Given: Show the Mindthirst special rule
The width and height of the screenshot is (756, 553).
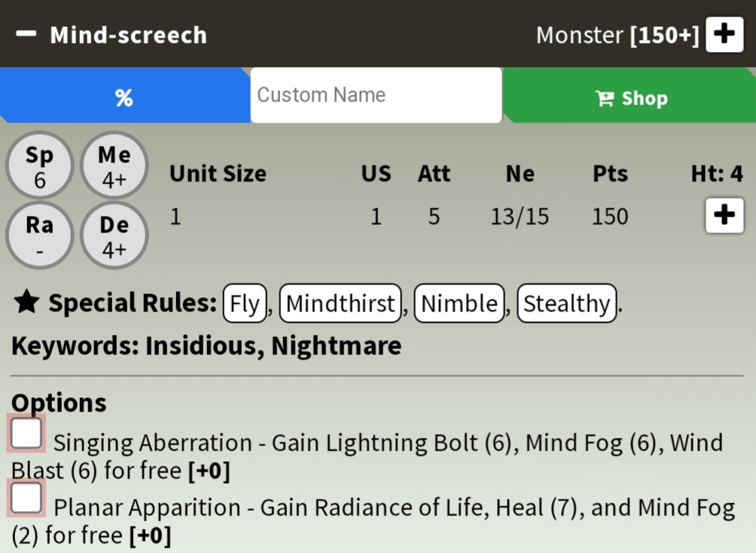Looking at the screenshot, I should pos(340,303).
